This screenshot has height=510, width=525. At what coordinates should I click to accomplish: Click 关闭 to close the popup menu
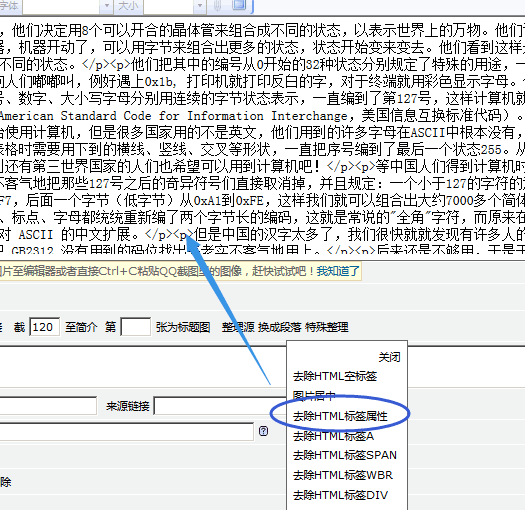[389, 357]
